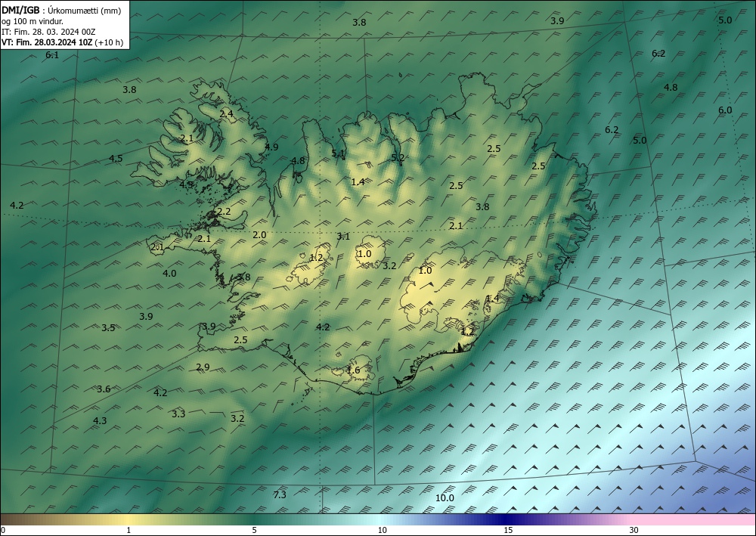Screen dimensions: 756x536
Task: Click the 5.1 value on the north coast
Action: (x=339, y=153)
